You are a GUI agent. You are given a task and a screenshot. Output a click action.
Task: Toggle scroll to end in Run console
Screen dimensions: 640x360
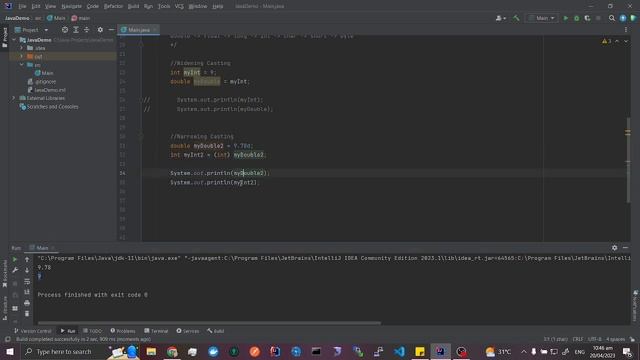[27, 292]
